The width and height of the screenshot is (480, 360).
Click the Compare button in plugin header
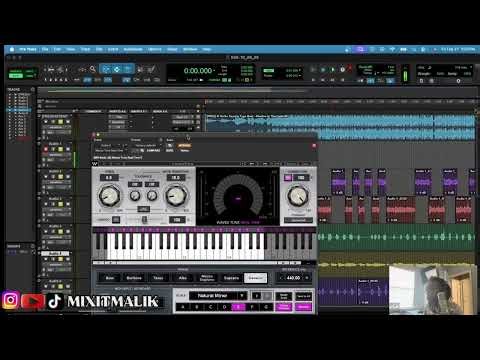tap(153, 150)
